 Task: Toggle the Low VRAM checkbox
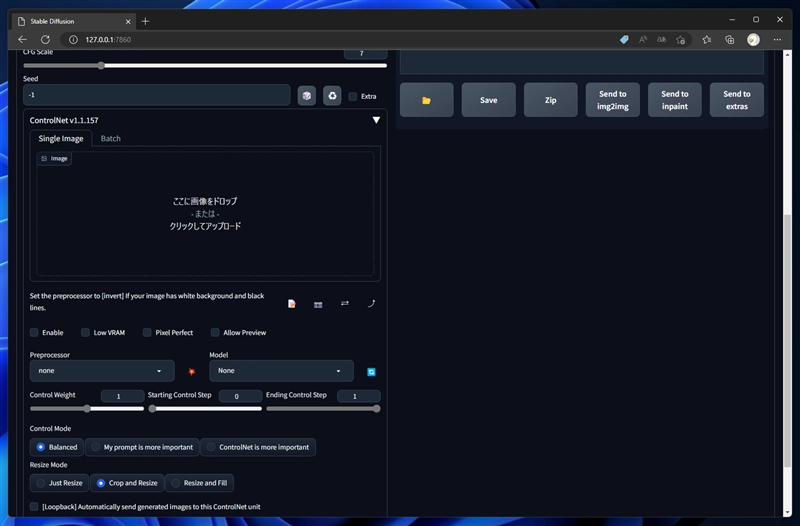[x=85, y=333]
